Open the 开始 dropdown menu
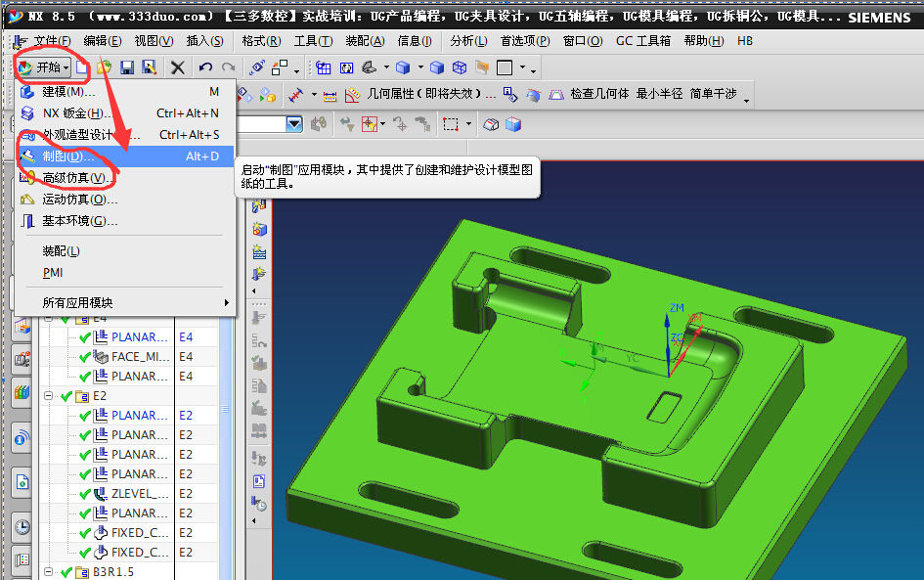The width and height of the screenshot is (924, 580). [x=44, y=67]
